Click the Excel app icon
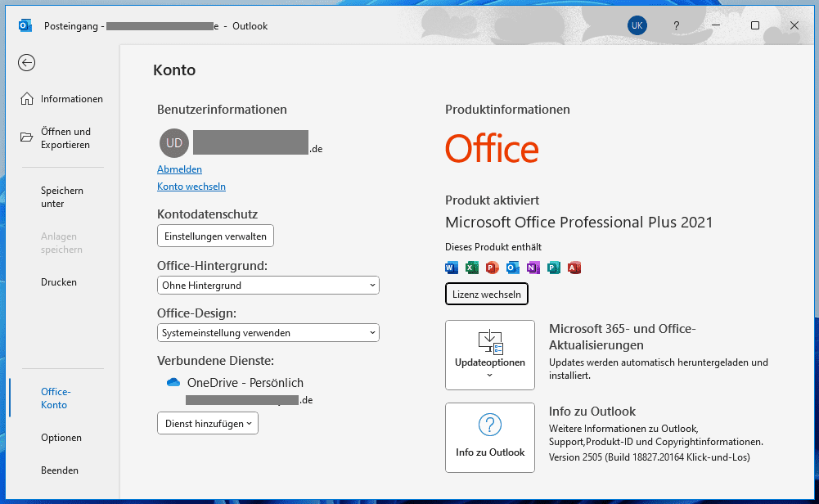The width and height of the screenshot is (819, 504). click(471, 268)
